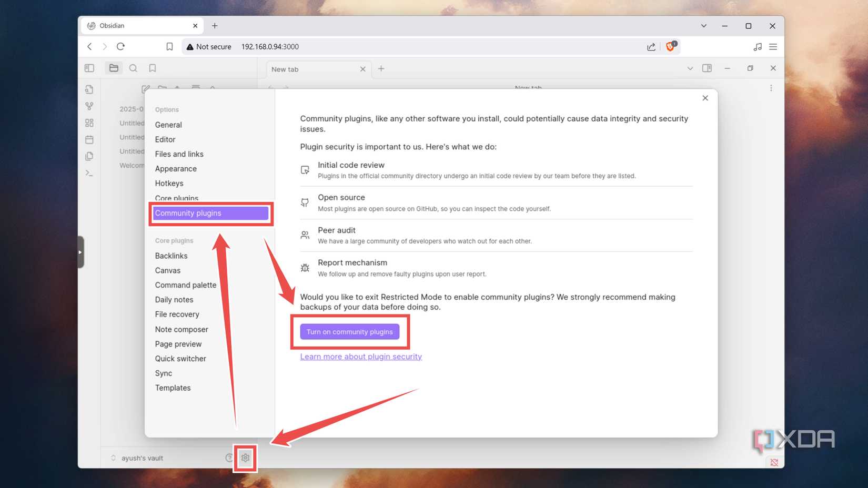Screen dimensions: 868x488
Task: Click Turn on community plugins button
Action: (350, 332)
